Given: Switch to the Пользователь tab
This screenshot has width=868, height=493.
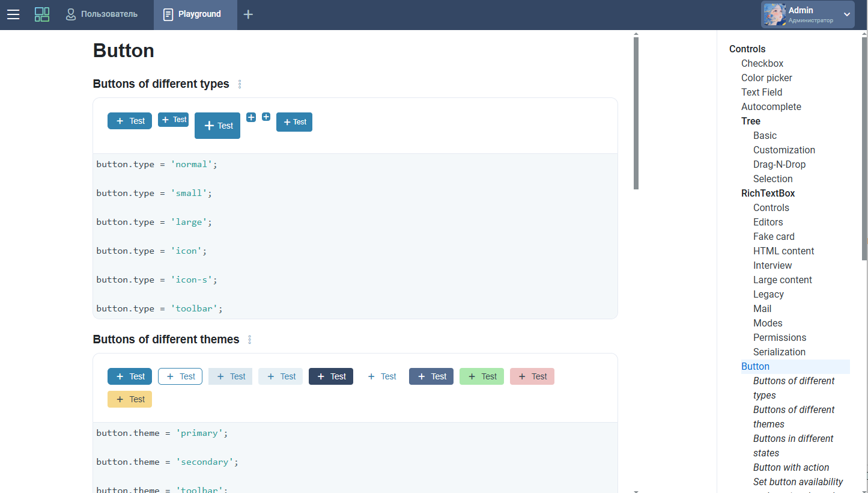Looking at the screenshot, I should coord(102,14).
